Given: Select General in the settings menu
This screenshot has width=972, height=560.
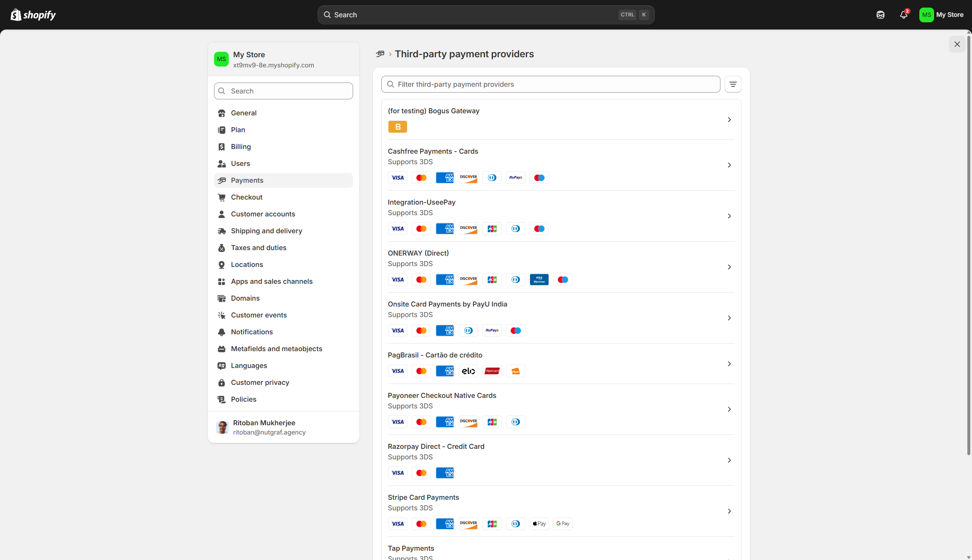Looking at the screenshot, I should click(x=244, y=113).
